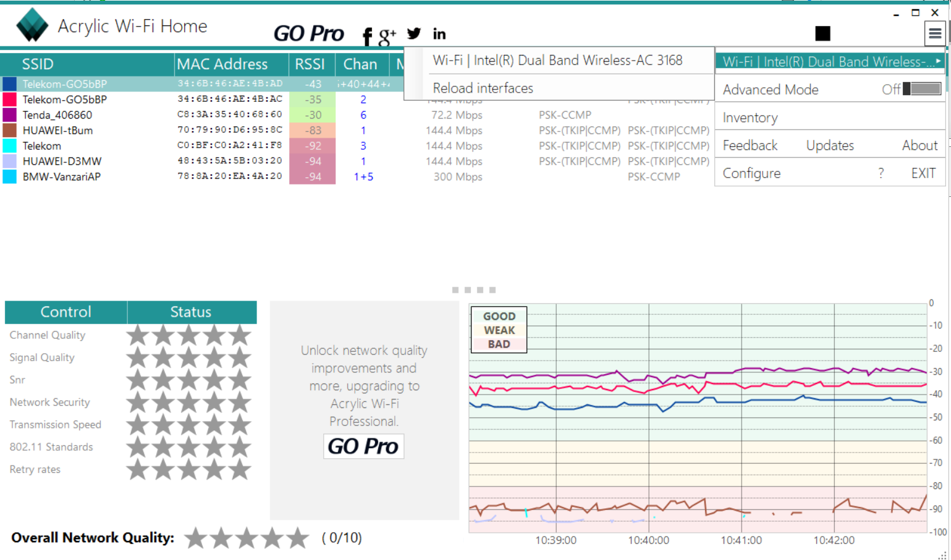Screen dimensions: 951x560
Task: Click the Network Security label
Action: [x=50, y=402]
